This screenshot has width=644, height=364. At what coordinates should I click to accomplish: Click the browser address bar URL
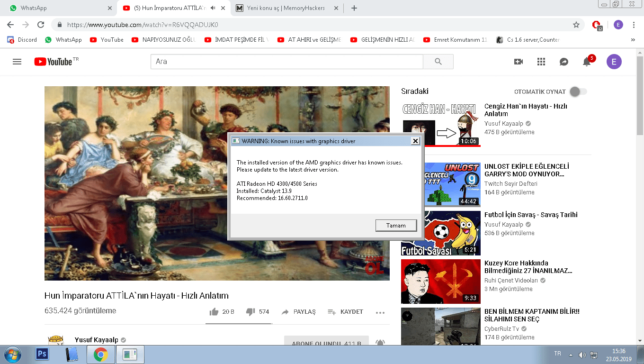(x=143, y=25)
